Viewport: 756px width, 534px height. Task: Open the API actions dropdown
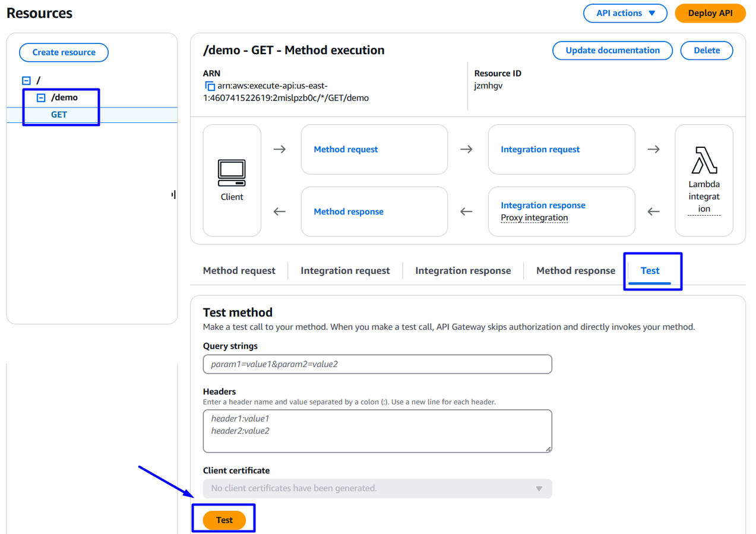(x=625, y=13)
